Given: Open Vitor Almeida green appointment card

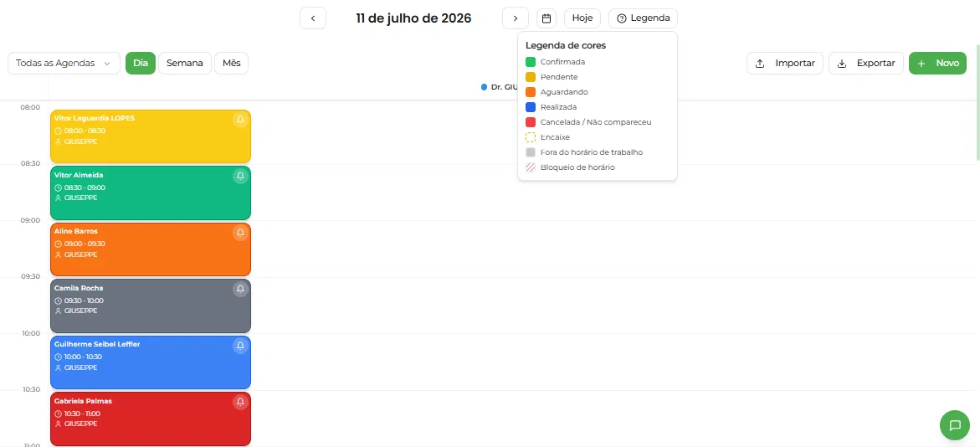Looking at the screenshot, I should click(x=151, y=193).
